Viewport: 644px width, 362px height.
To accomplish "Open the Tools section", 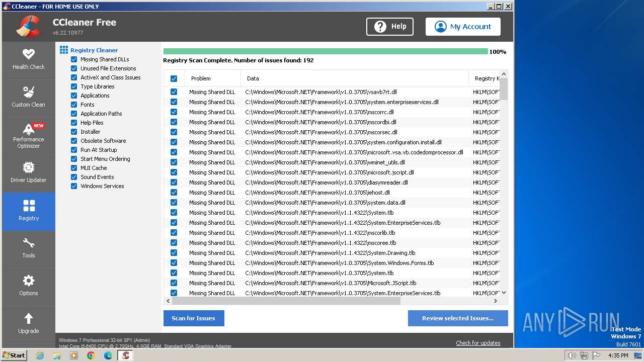I will pos(29,248).
